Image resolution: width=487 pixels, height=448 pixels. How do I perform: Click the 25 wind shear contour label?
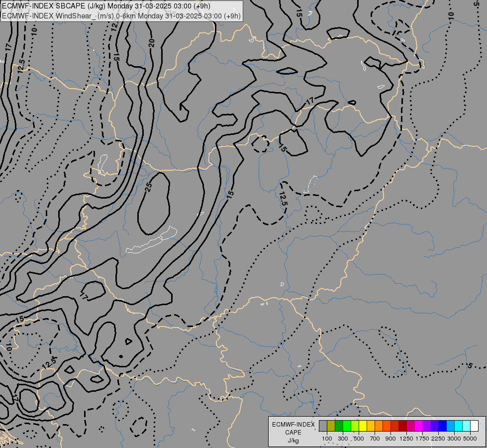[x=149, y=187]
